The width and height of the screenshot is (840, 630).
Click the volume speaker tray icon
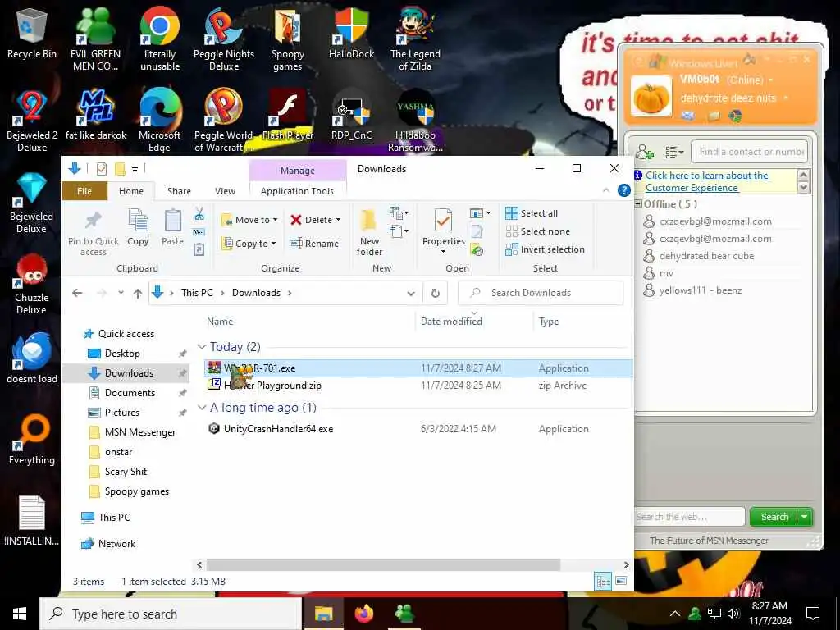tap(733, 614)
